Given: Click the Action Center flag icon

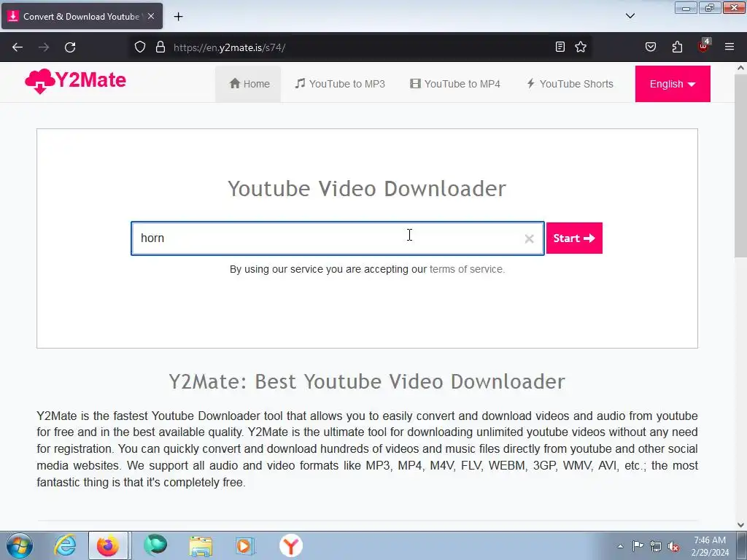Looking at the screenshot, I should 638,546.
